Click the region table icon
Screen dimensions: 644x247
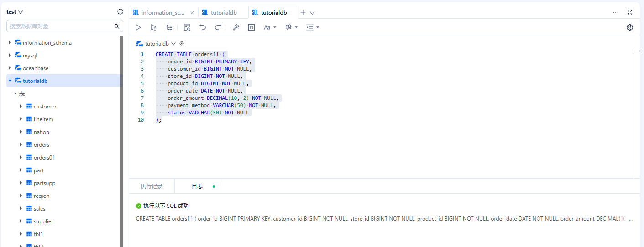point(29,196)
